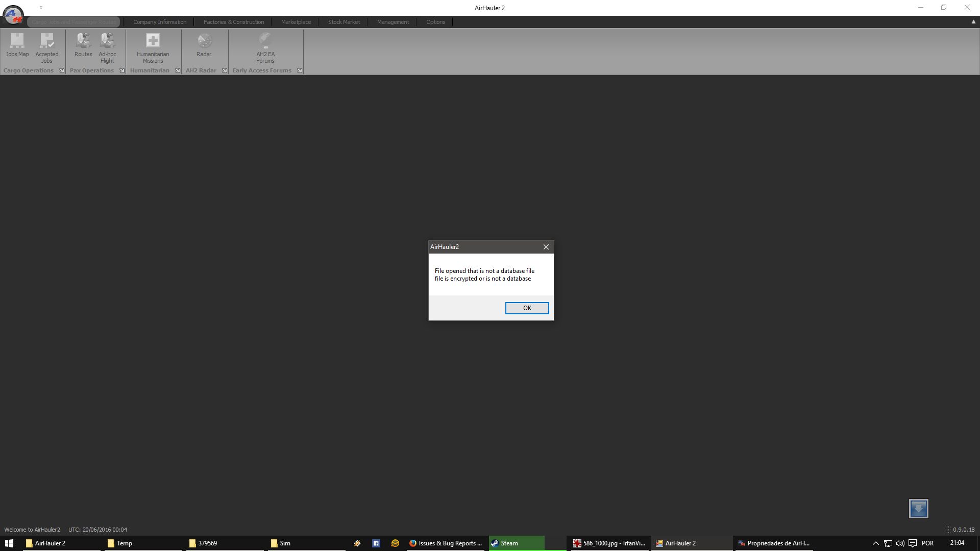Open volume control tray icon

(900, 543)
